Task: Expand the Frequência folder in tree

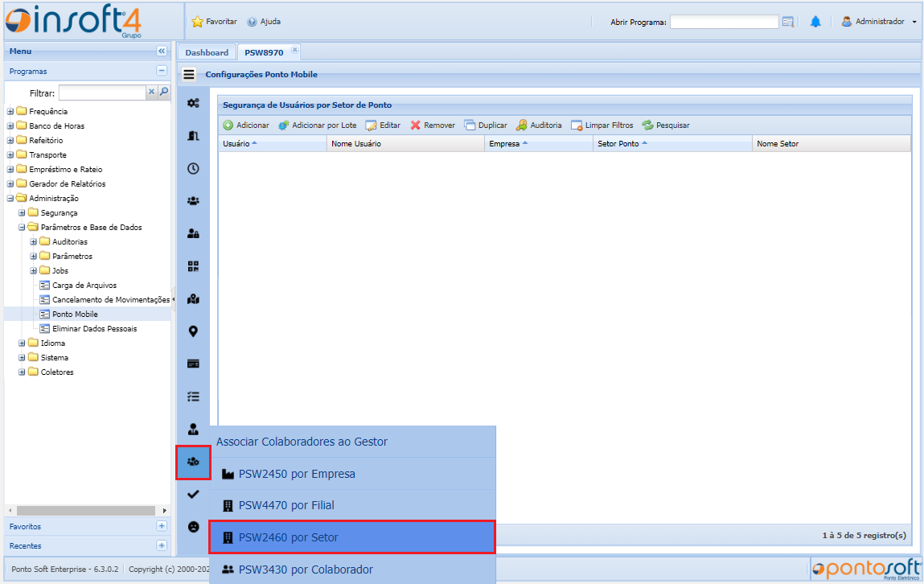Action: pos(10,112)
